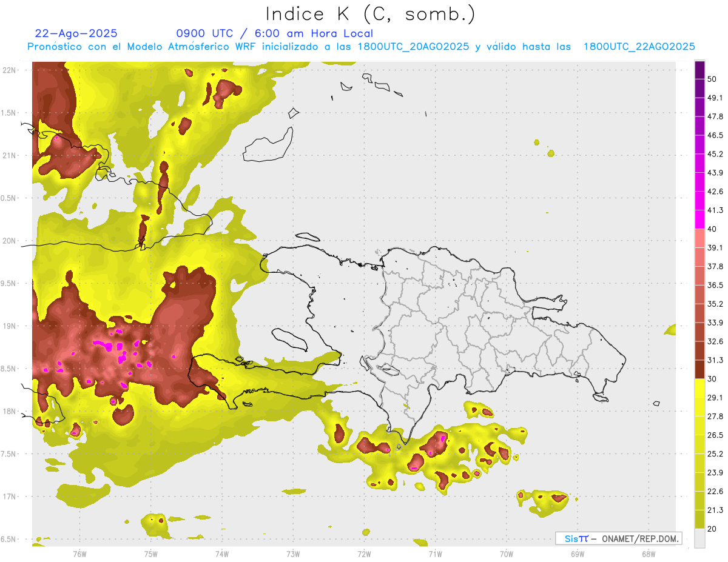
Task: Click the time label 0900 UTC / 6:00 am Hora Local
Action: pos(275,33)
